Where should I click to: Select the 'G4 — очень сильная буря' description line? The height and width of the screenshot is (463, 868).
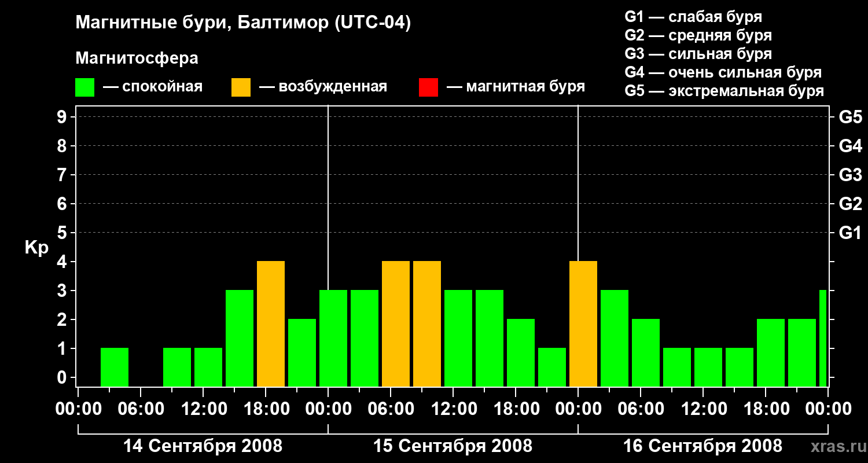[x=723, y=72]
